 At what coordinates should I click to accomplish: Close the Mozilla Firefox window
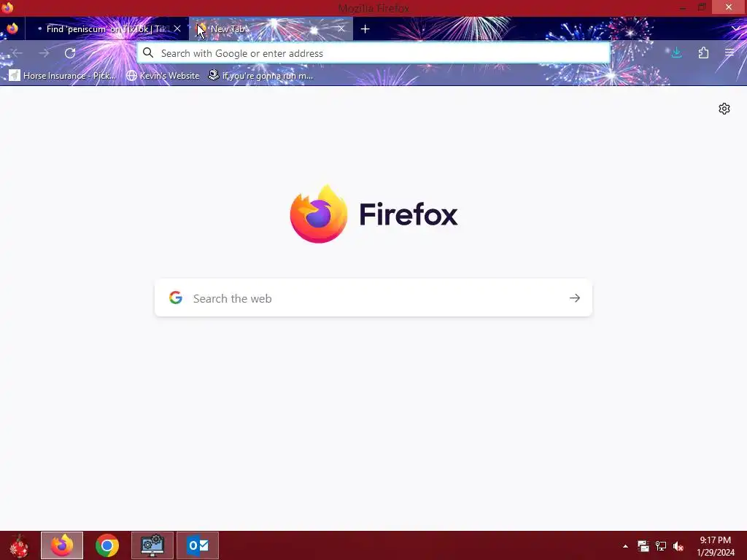pos(729,7)
